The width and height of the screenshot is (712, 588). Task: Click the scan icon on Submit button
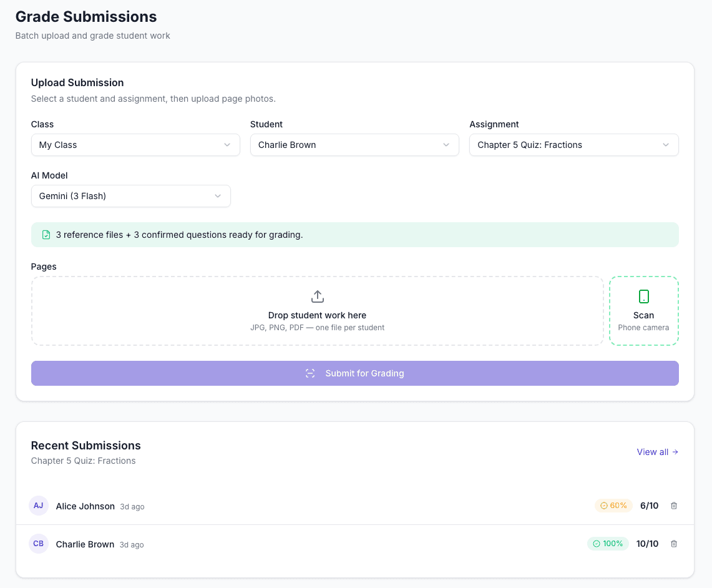pyautogui.click(x=310, y=373)
